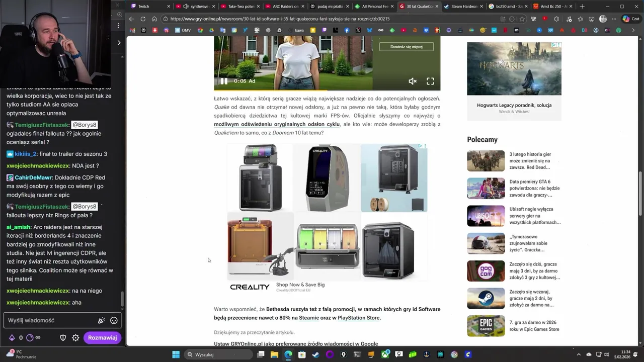
Task: Open the chat shield moderation icon
Action: [63, 338]
